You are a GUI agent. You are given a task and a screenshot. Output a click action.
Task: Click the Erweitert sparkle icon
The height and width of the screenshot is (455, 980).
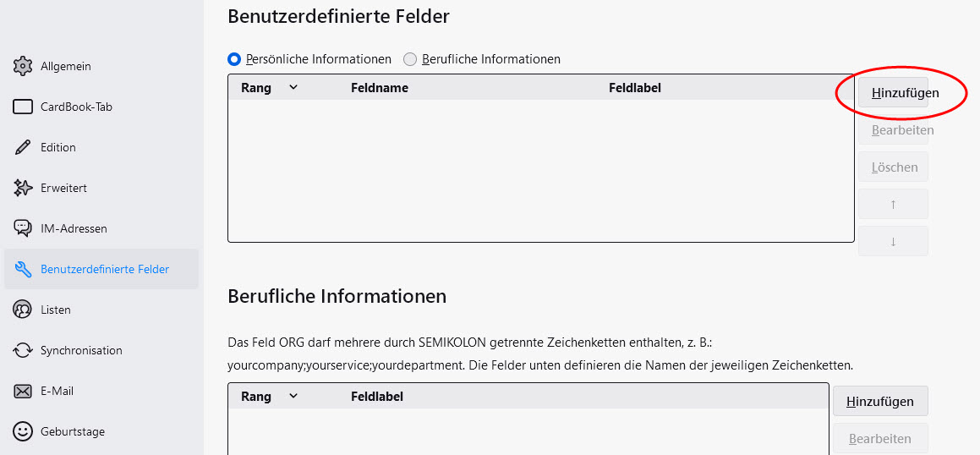[x=23, y=188]
